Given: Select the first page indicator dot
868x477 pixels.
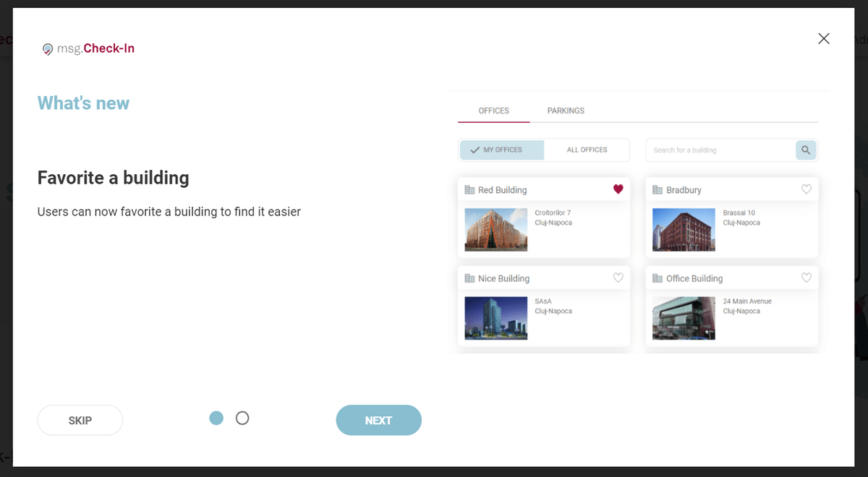Looking at the screenshot, I should pos(216,418).
